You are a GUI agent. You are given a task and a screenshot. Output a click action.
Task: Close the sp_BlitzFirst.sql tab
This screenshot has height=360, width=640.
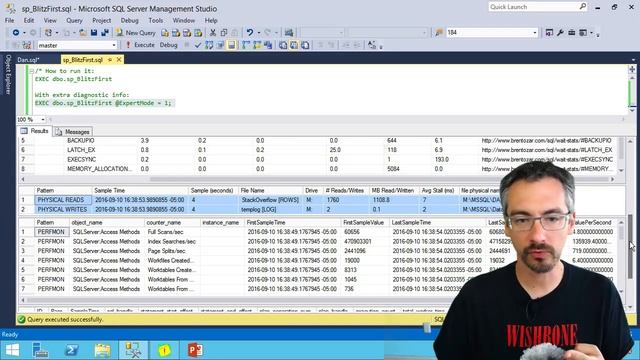(x=119, y=60)
